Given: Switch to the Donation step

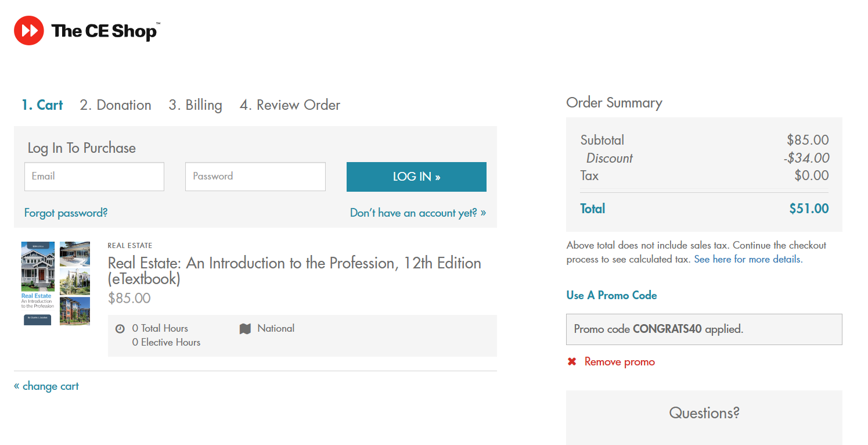Looking at the screenshot, I should point(116,105).
